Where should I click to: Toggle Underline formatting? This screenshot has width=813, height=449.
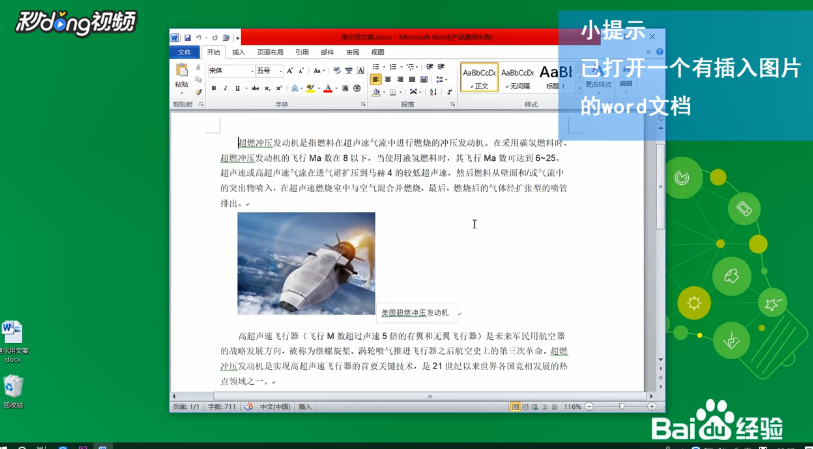click(237, 88)
